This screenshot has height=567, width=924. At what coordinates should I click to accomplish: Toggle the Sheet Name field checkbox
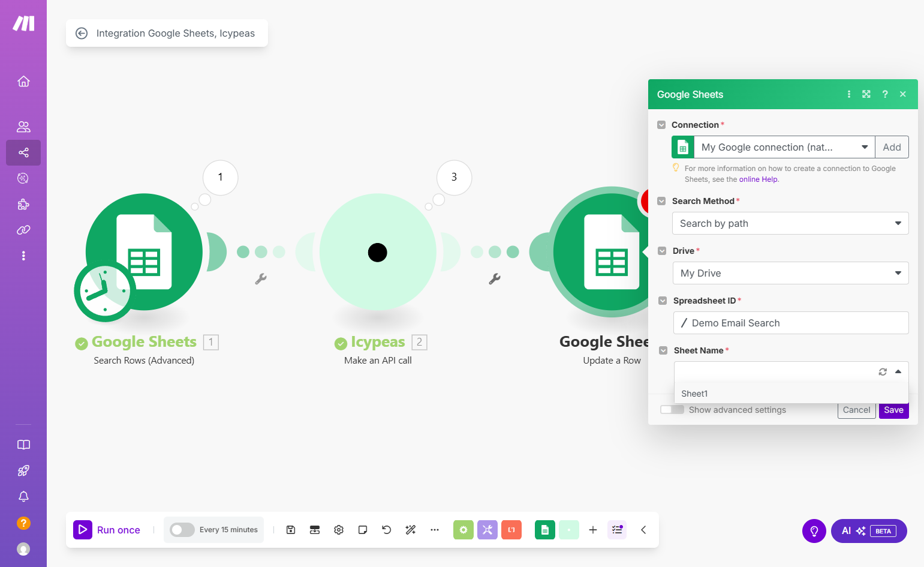pos(663,350)
